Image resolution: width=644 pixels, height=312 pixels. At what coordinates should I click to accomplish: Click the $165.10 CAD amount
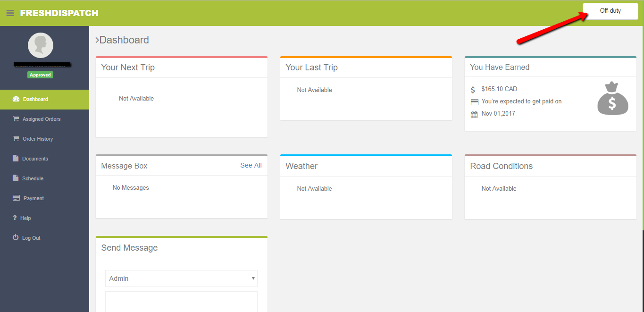click(x=499, y=89)
